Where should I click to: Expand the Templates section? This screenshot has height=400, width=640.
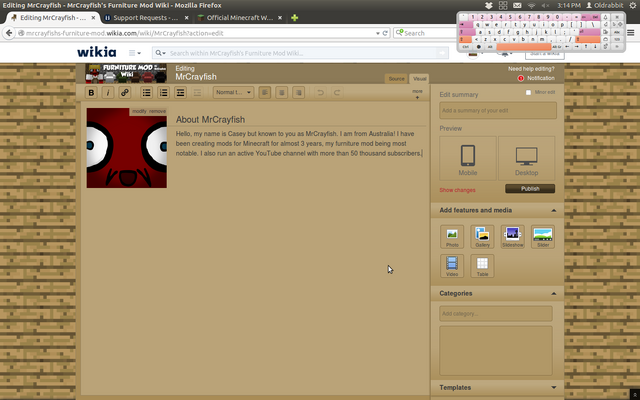pos(553,387)
